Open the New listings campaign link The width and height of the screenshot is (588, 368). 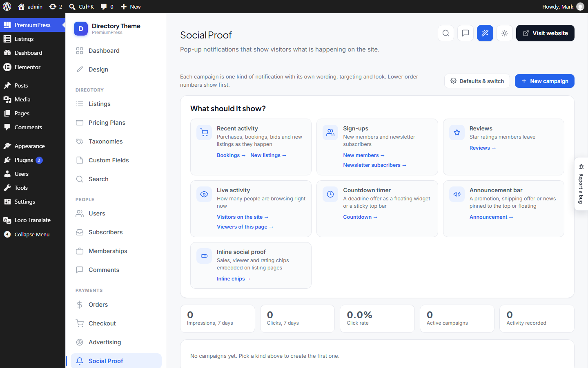coord(268,155)
